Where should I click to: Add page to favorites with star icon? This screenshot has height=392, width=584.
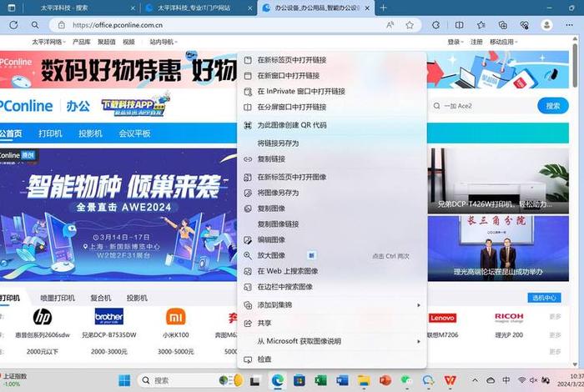pyautogui.click(x=410, y=25)
